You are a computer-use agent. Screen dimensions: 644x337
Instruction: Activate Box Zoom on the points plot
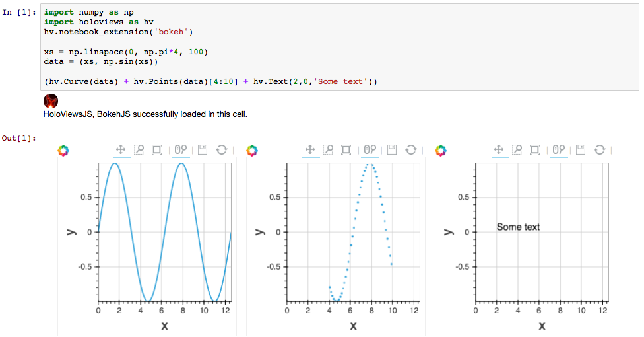click(329, 150)
